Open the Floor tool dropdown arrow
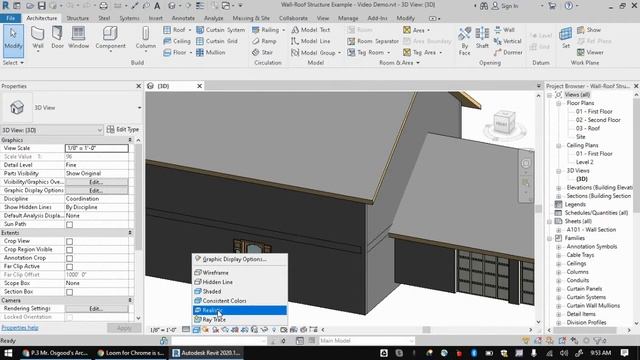 coord(191,53)
